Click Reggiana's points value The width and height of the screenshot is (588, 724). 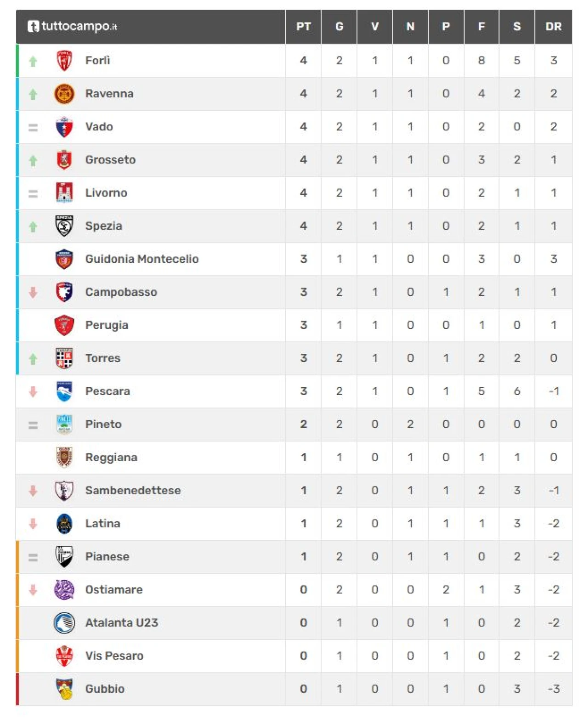[303, 458]
